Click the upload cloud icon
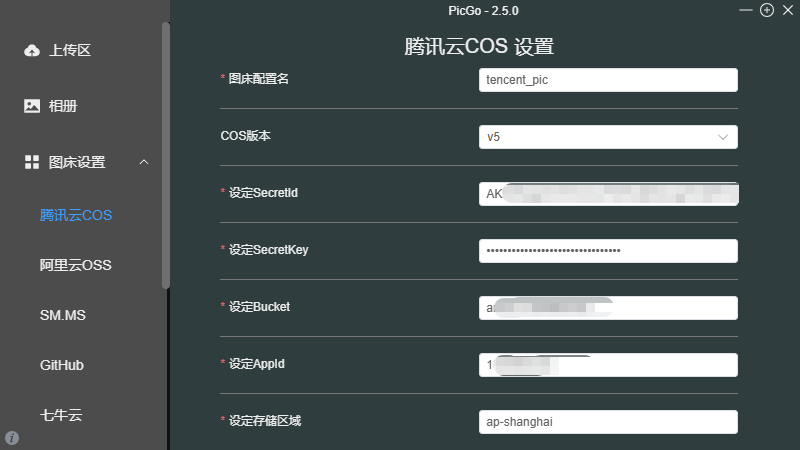This screenshot has height=450, width=800. tap(32, 50)
